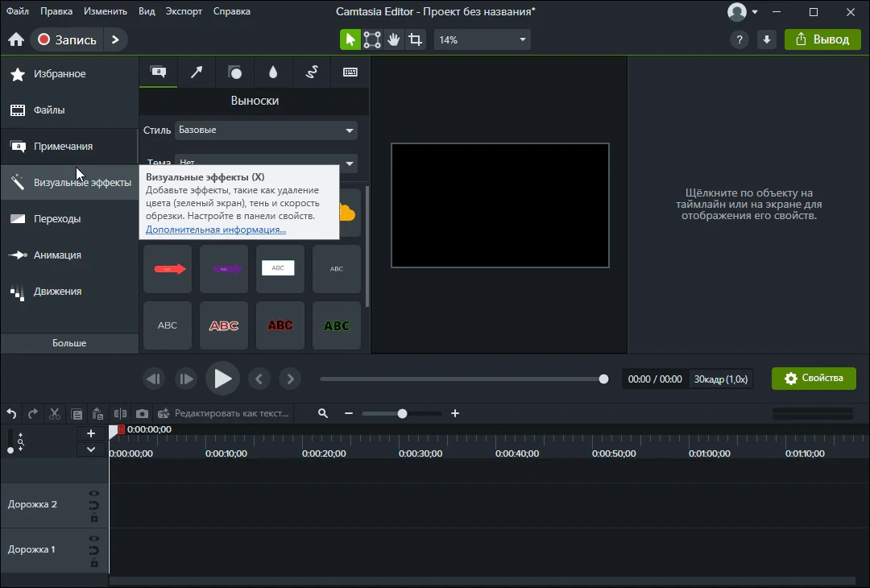Select the Blur and highlight droplet tab
Viewport: 870px width, 588px height.
273,72
